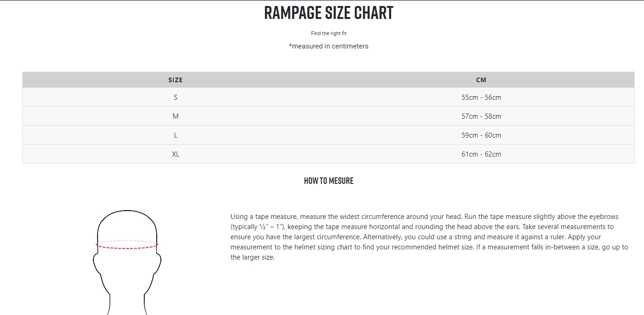The image size is (644, 315).
Task: Select the L size row cell
Action: (x=176, y=135)
